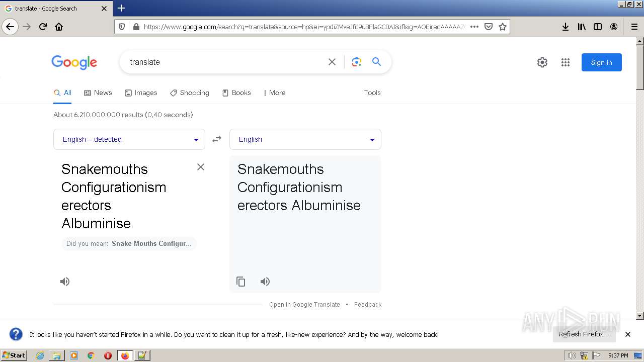Click the Refresh Firefox button

[x=584, y=334]
